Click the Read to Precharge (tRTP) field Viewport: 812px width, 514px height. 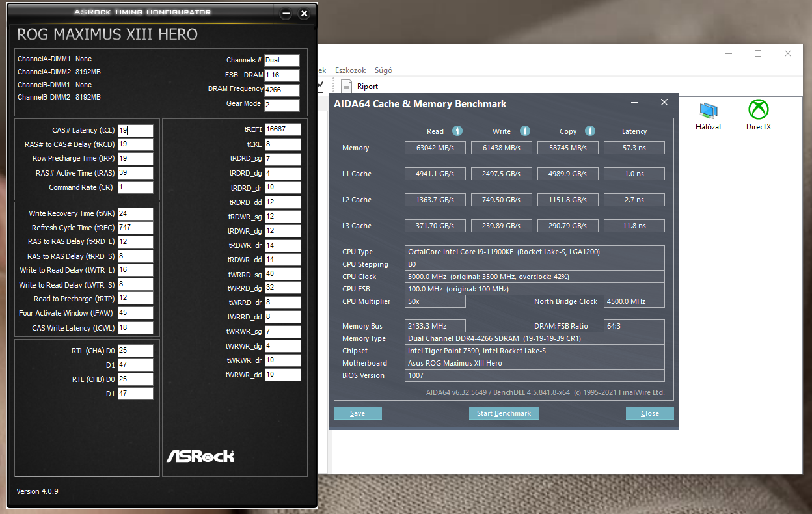click(x=135, y=299)
